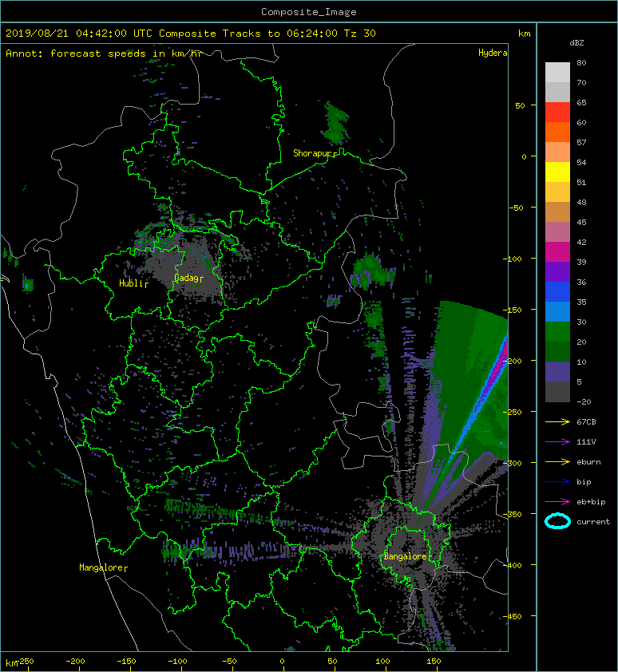Click the cyan current ellipse marker
Image resolution: width=618 pixels, height=672 pixels.
click(557, 521)
